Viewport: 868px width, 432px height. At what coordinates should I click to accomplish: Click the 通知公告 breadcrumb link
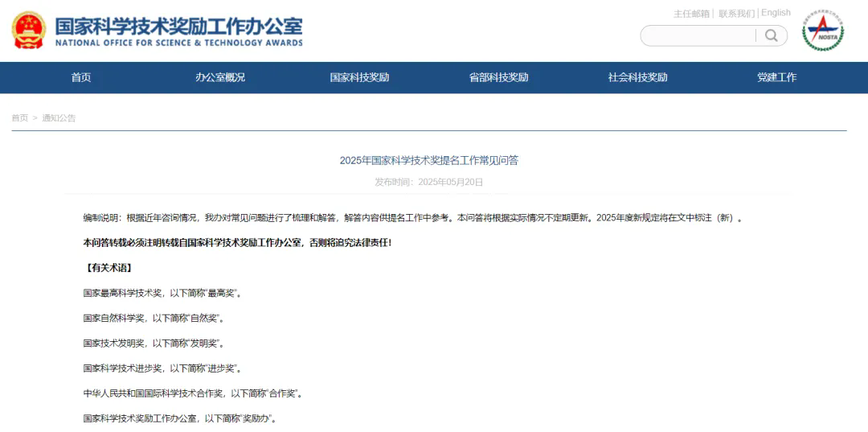(59, 118)
